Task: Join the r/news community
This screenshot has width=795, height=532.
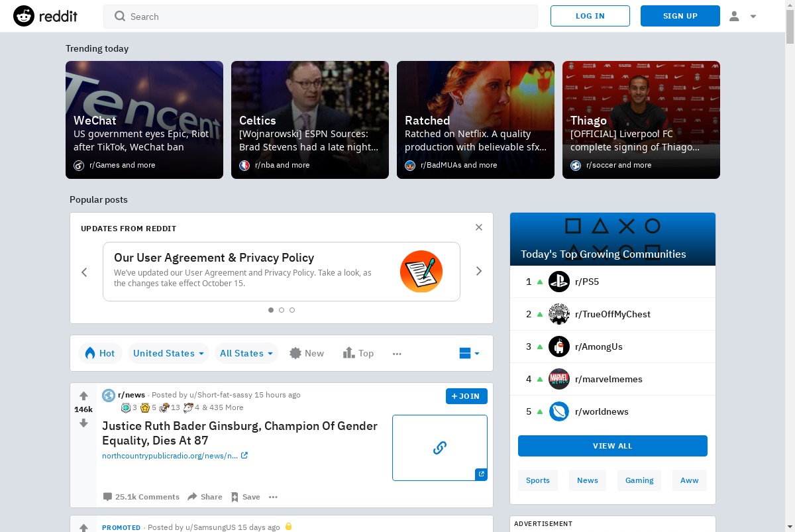Action: click(x=466, y=396)
